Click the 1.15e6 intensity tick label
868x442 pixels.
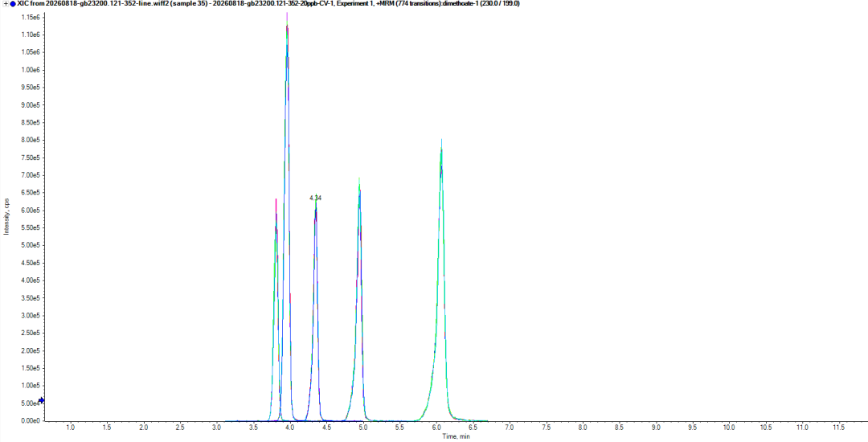point(30,17)
